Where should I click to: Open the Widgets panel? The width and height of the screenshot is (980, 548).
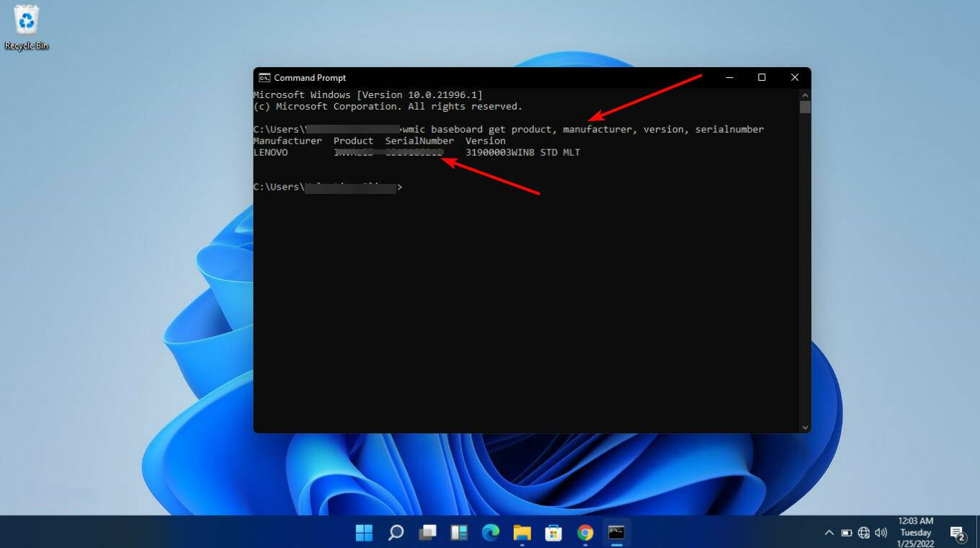(x=459, y=532)
